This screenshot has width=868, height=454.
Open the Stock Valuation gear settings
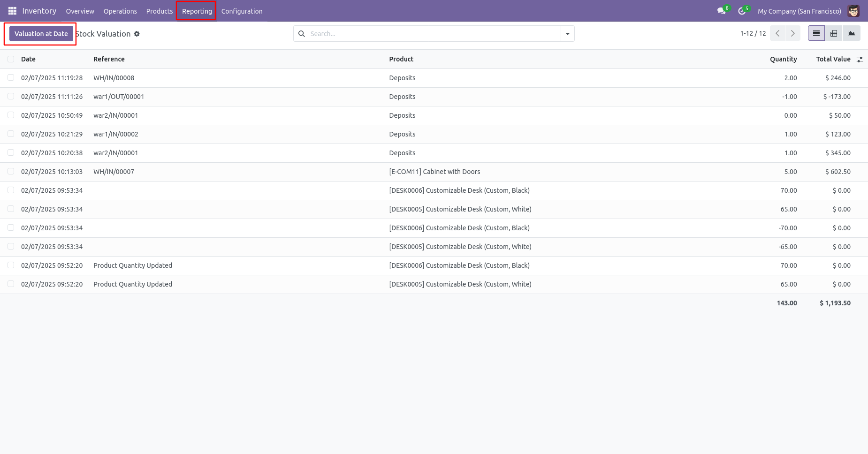point(137,34)
